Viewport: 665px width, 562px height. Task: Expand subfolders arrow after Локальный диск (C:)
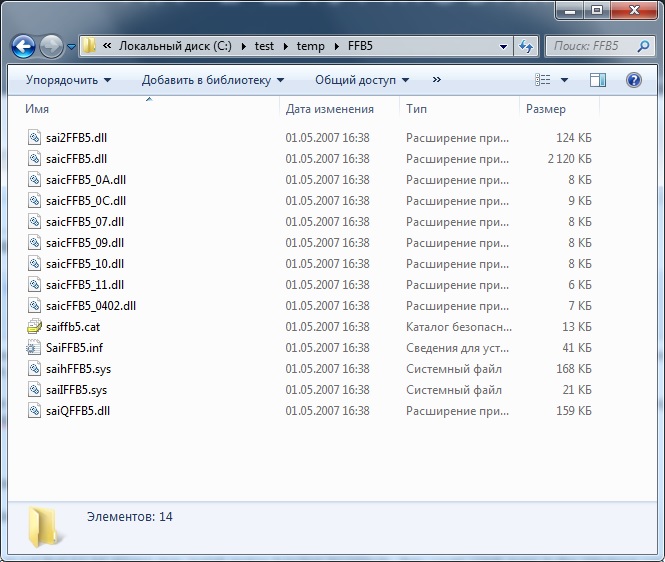pos(243,46)
